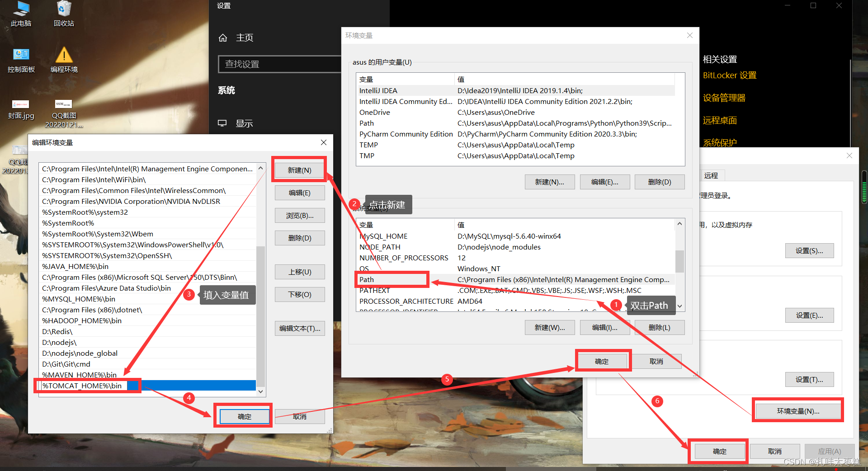Viewport: 868px width, 471px height.
Task: Click the 查找设置 search field
Action: tap(279, 64)
